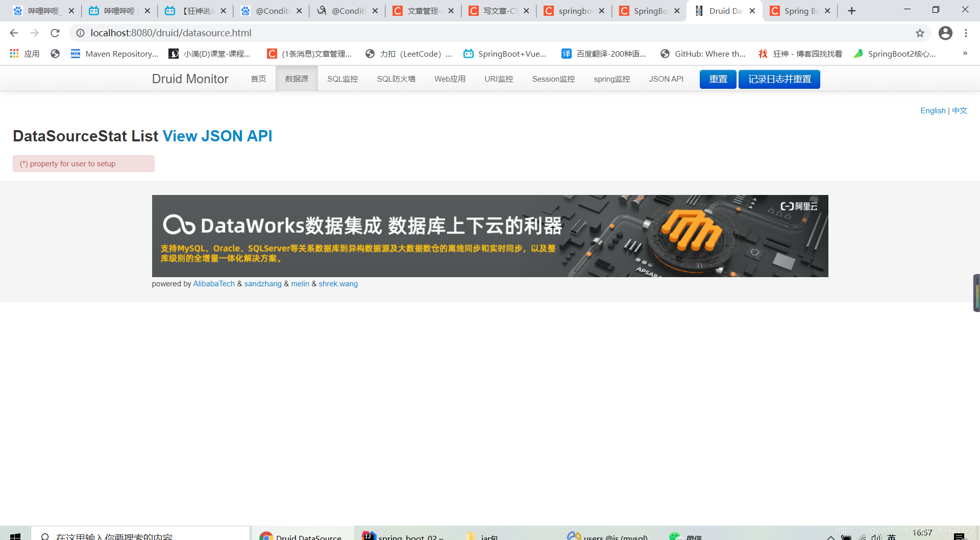Click the Druid Monitor brand title
Image resolution: width=980 pixels, height=540 pixels.
pos(190,79)
